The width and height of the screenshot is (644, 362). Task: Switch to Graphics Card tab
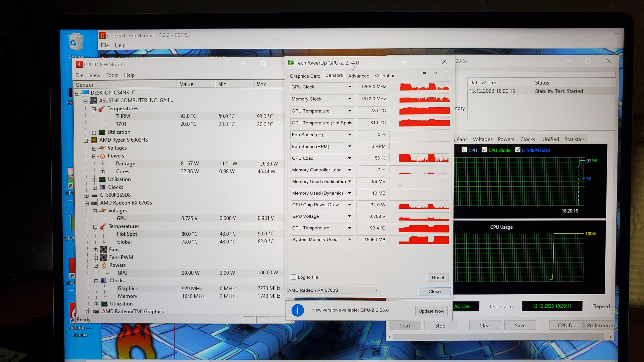tap(305, 76)
